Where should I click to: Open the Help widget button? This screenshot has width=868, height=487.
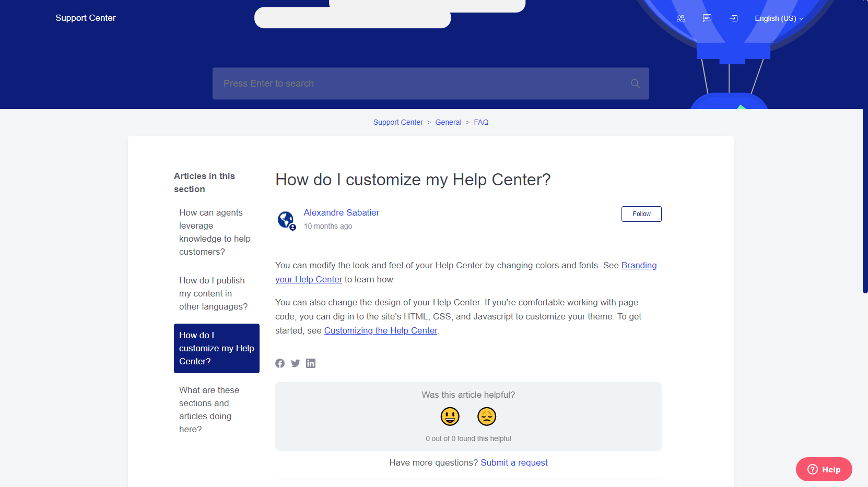(824, 469)
